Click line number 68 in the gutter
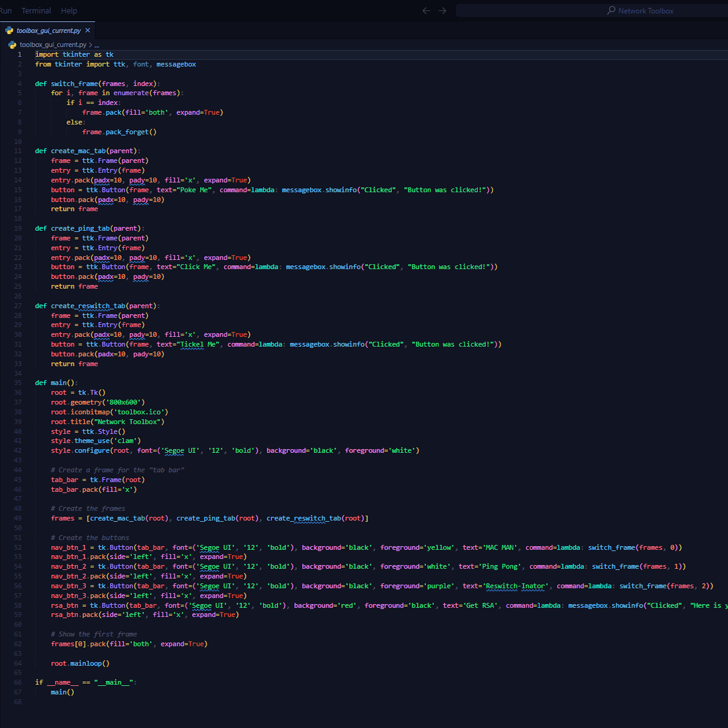 [x=18, y=702]
